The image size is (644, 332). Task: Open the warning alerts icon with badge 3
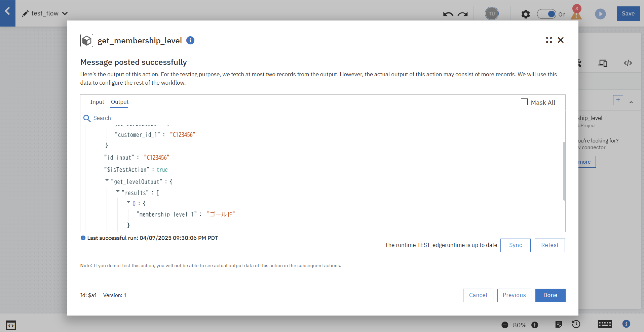pyautogui.click(x=576, y=13)
